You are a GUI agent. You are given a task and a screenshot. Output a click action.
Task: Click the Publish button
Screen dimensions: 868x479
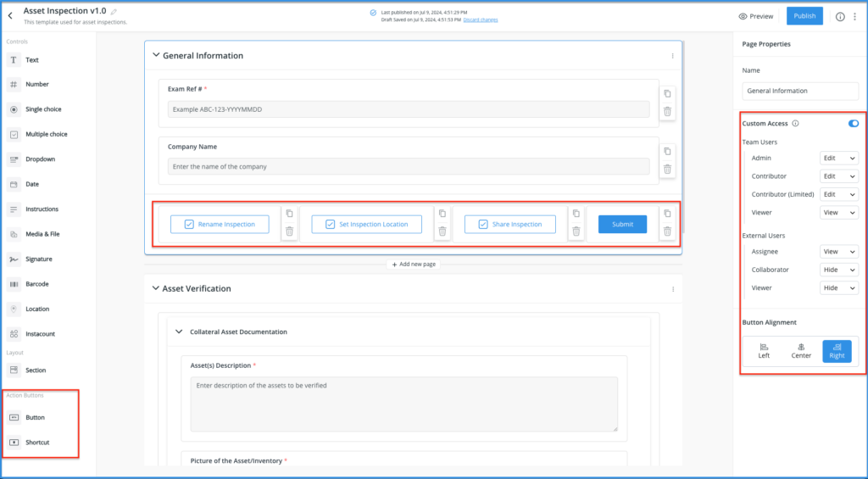coord(804,16)
